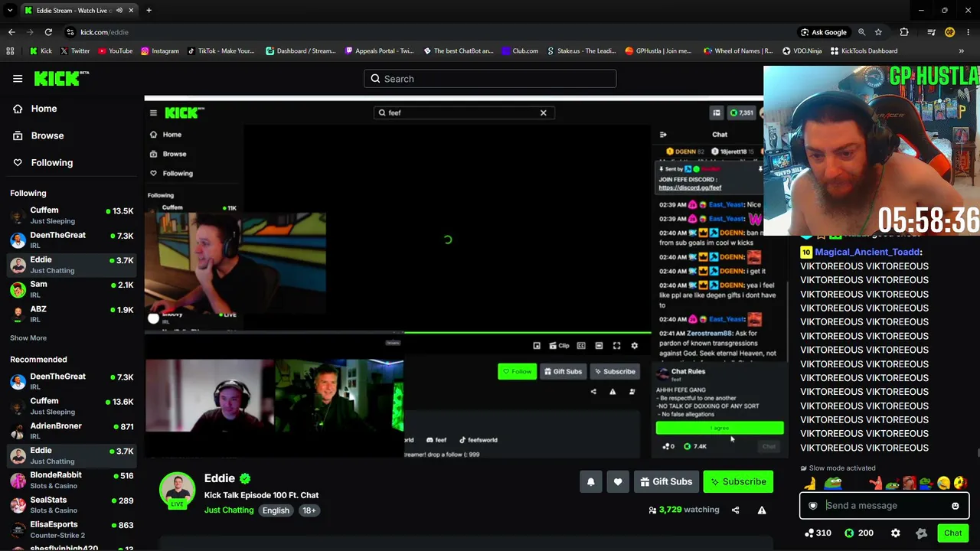
Task: Expand Show more following channels
Action: click(x=28, y=337)
